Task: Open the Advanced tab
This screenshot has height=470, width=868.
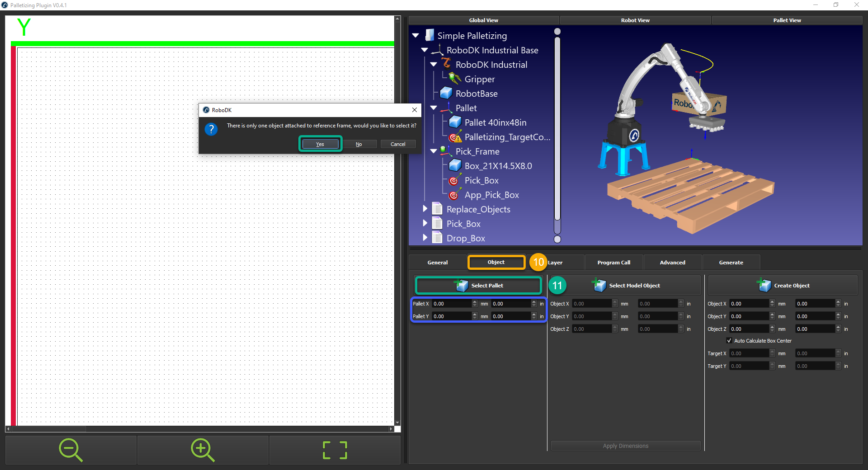Action: tap(672, 262)
